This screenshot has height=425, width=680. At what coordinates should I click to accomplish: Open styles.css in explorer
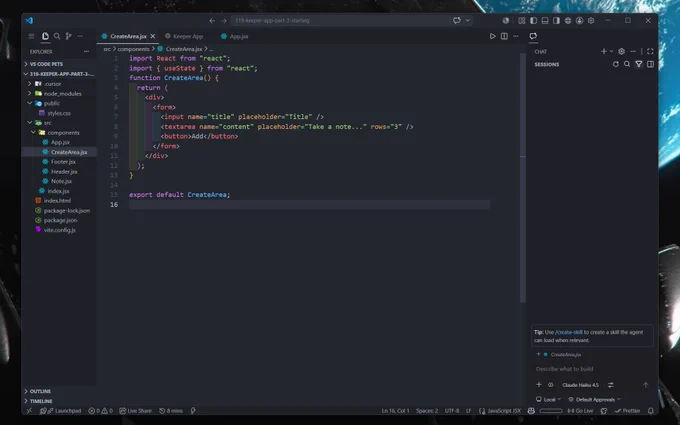(59, 113)
